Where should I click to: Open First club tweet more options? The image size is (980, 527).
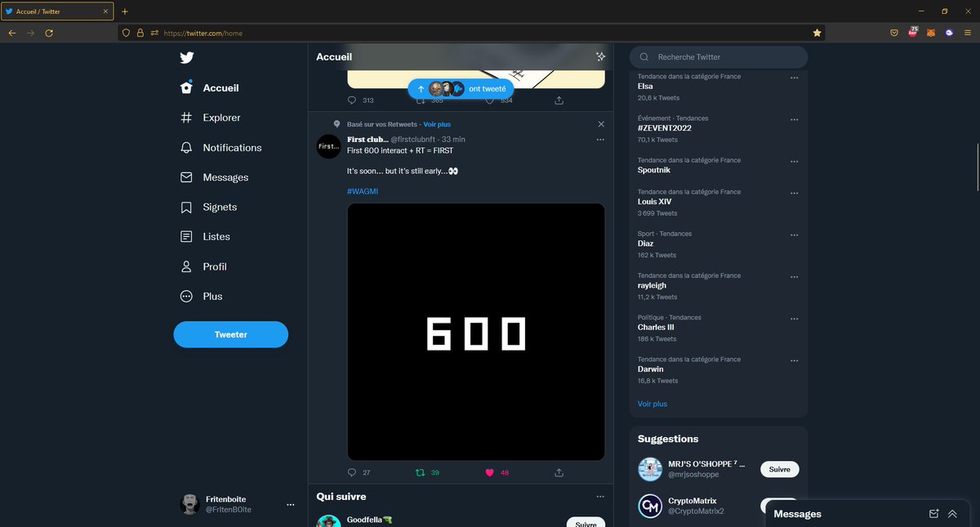click(600, 140)
